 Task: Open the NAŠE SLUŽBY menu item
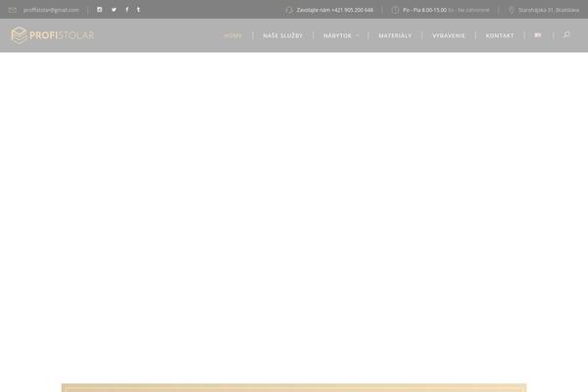pos(283,35)
